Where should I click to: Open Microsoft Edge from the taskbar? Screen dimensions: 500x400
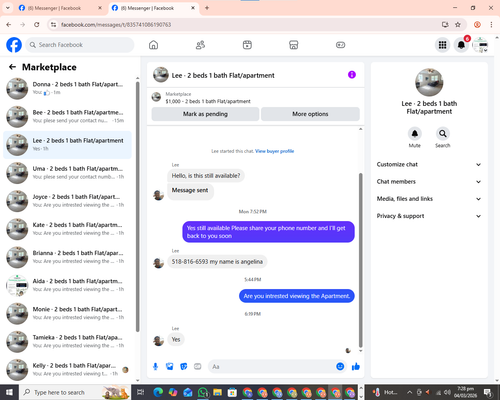pyautogui.click(x=158, y=392)
